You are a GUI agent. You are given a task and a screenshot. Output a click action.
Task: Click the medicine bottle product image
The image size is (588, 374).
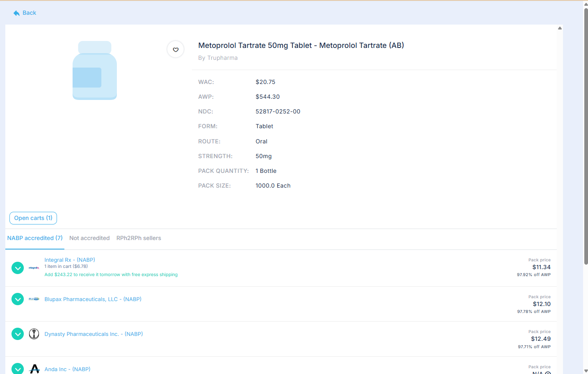pos(95,70)
